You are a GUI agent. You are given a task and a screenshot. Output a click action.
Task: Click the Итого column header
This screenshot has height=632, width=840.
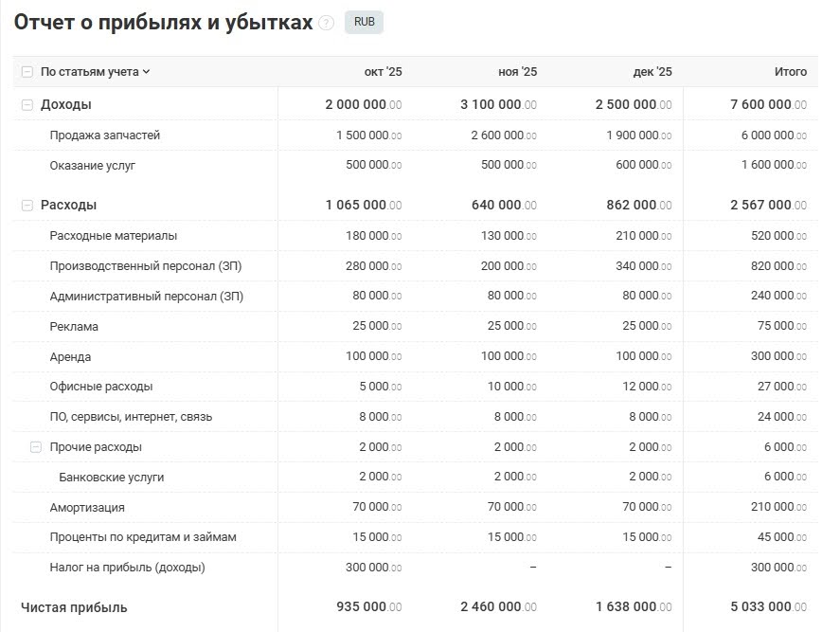[x=790, y=72]
